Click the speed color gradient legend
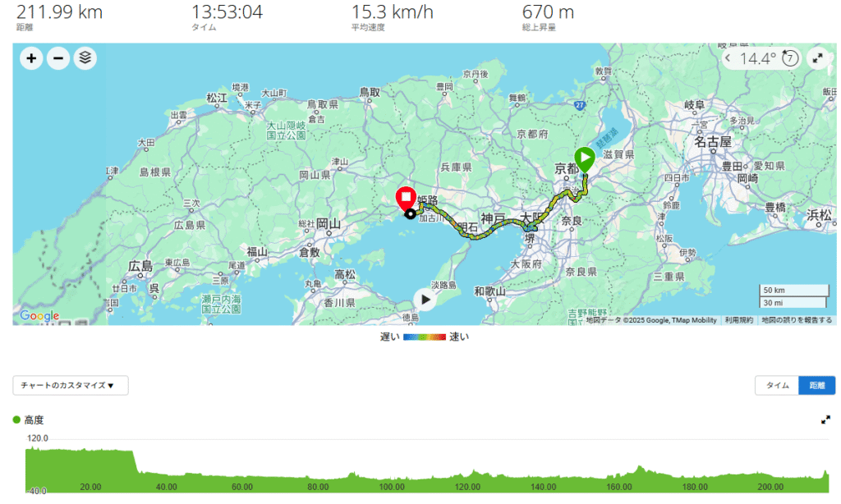This screenshot has width=841, height=504. pyautogui.click(x=425, y=337)
